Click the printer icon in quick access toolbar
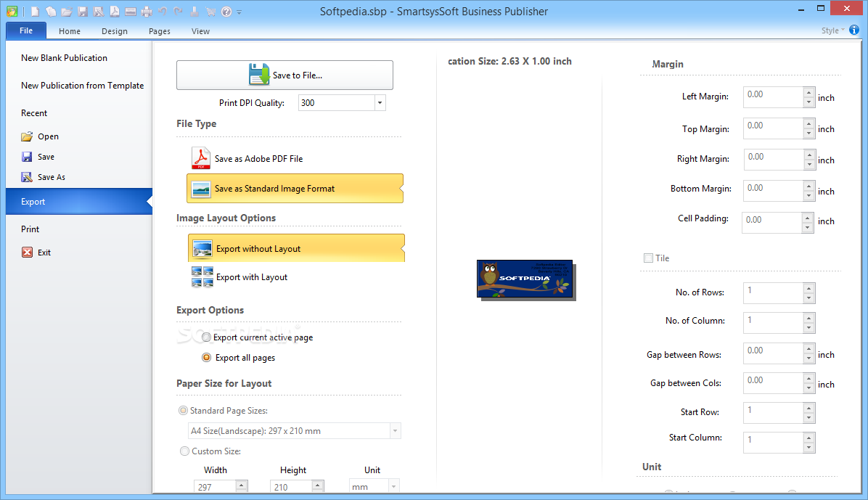 (147, 11)
